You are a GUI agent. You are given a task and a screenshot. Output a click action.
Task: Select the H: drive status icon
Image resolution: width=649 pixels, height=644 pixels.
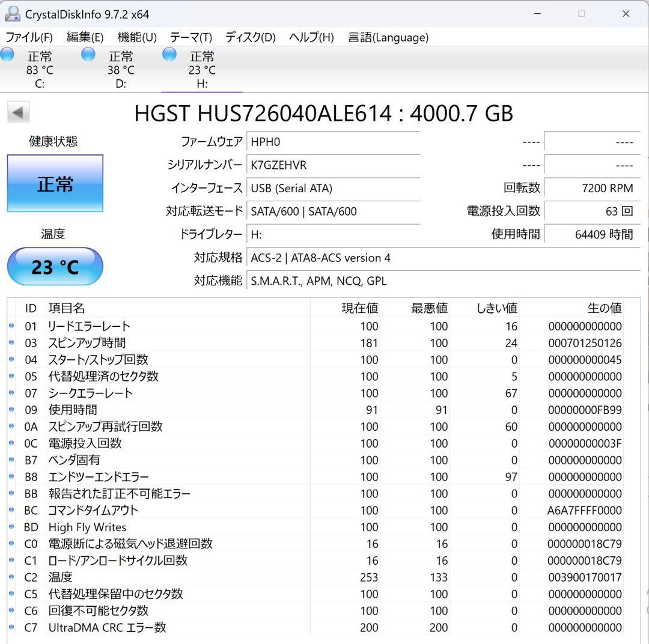[169, 54]
